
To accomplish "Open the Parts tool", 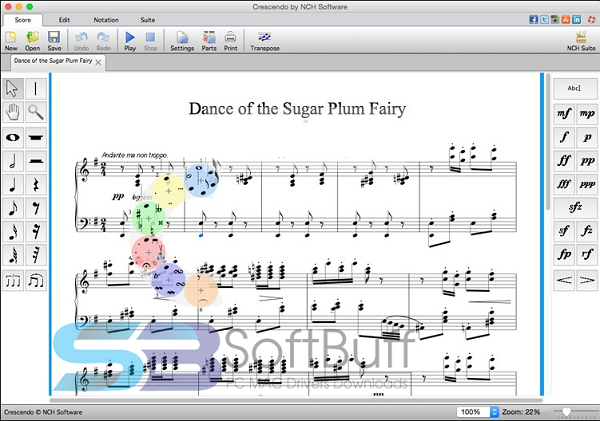I will pyautogui.click(x=209, y=41).
